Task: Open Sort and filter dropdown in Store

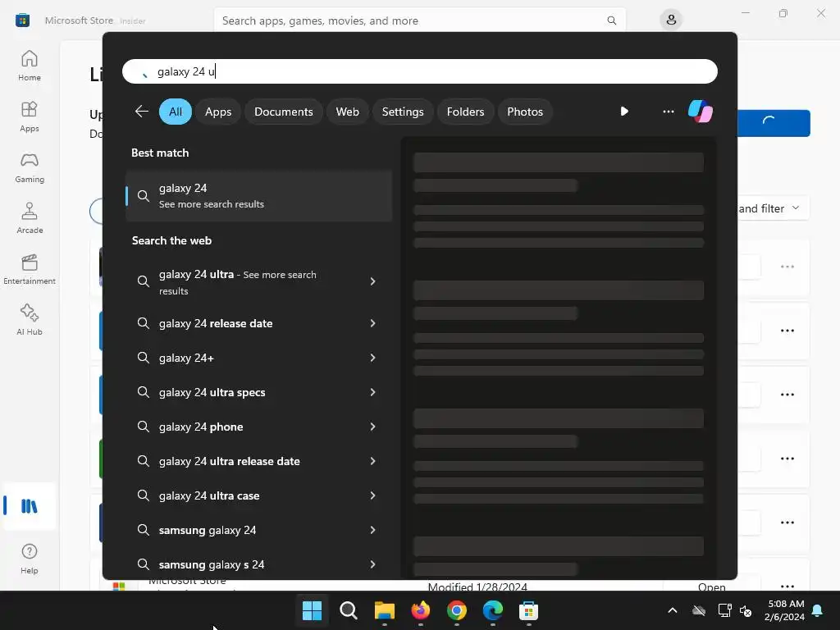Action: coord(773,208)
